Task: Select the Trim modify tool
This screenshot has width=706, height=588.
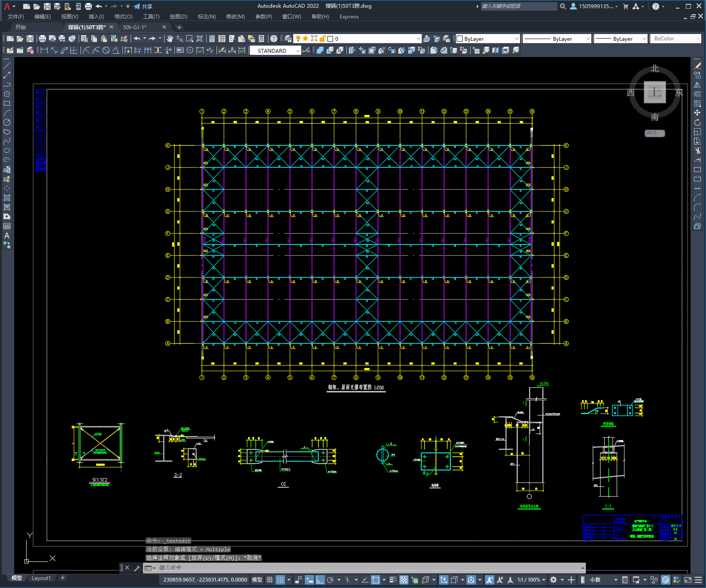Action: (697, 151)
